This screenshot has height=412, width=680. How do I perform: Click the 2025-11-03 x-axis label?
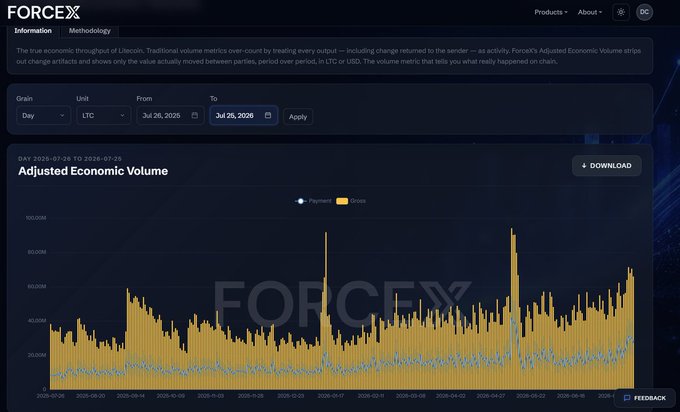click(x=211, y=396)
